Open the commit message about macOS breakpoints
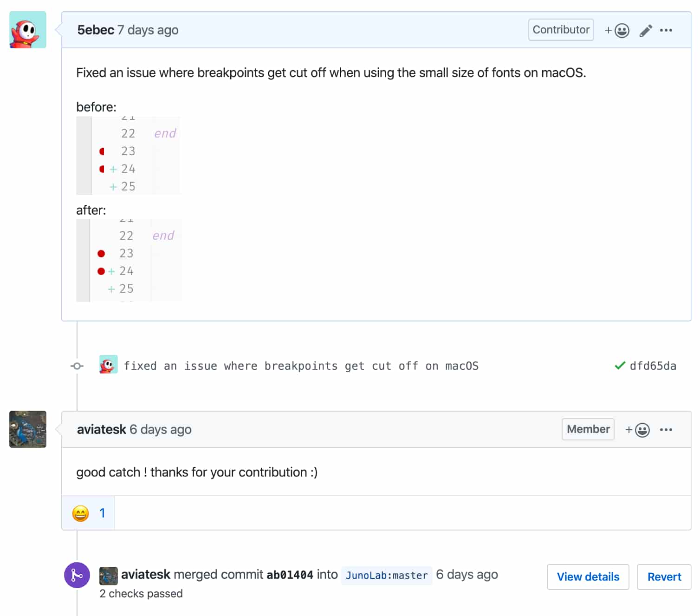 301,366
